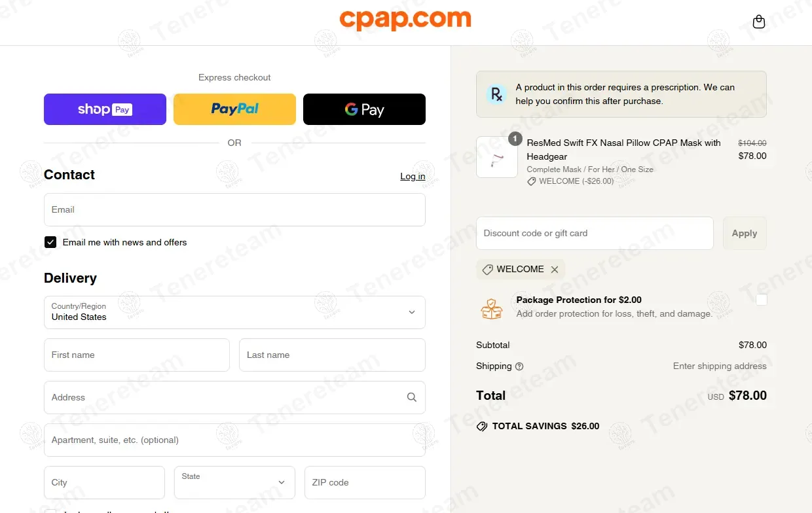
Task: Open the ResMed Swift FX mask thumbnail
Action: [x=496, y=157]
